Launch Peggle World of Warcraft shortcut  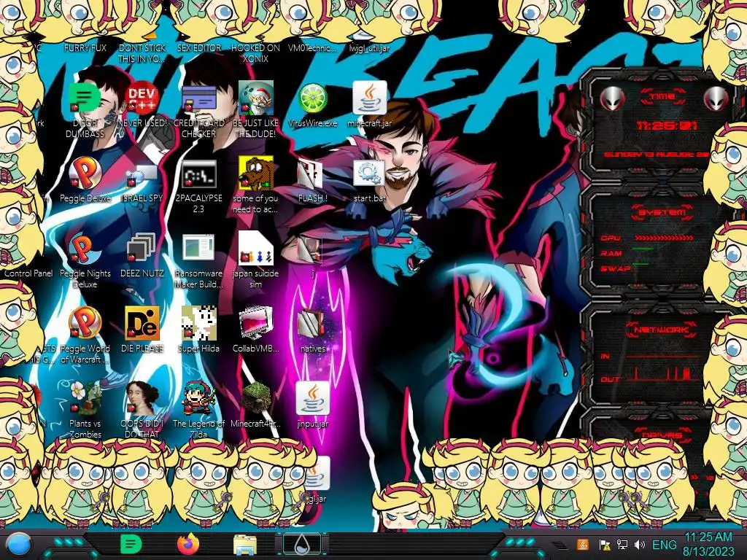tap(85, 324)
